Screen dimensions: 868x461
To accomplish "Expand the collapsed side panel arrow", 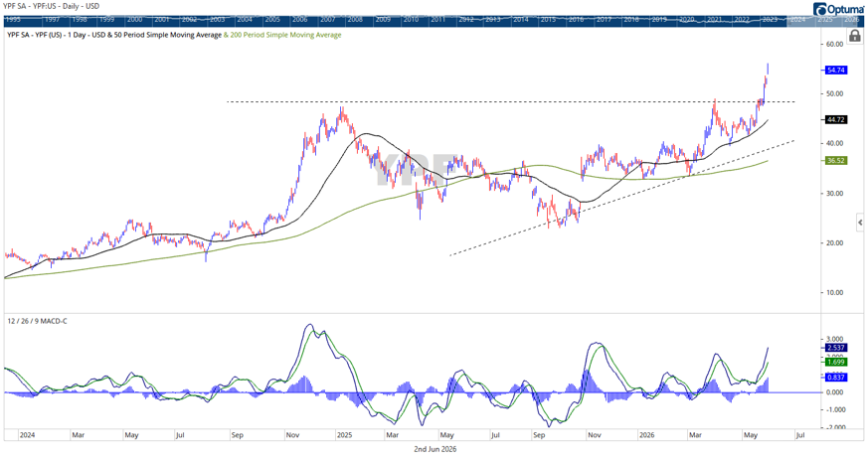I will [x=860, y=223].
